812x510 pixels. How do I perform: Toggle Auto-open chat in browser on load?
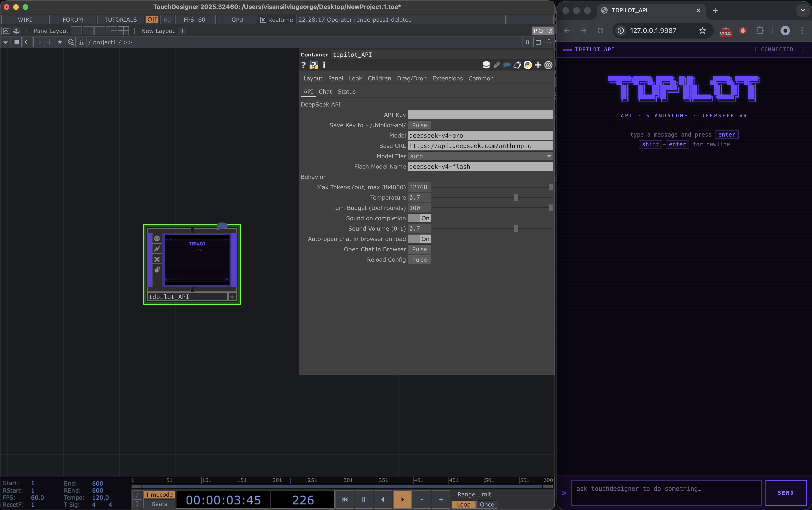(419, 239)
